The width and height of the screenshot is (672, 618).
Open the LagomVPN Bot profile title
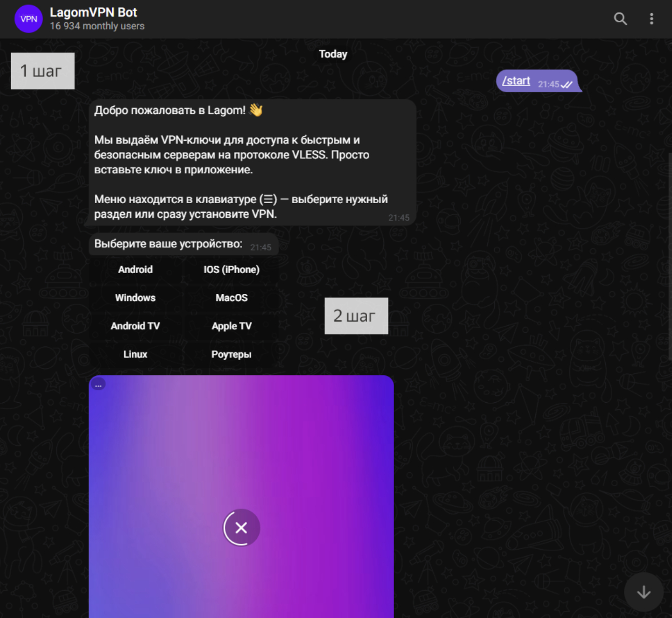(x=93, y=12)
